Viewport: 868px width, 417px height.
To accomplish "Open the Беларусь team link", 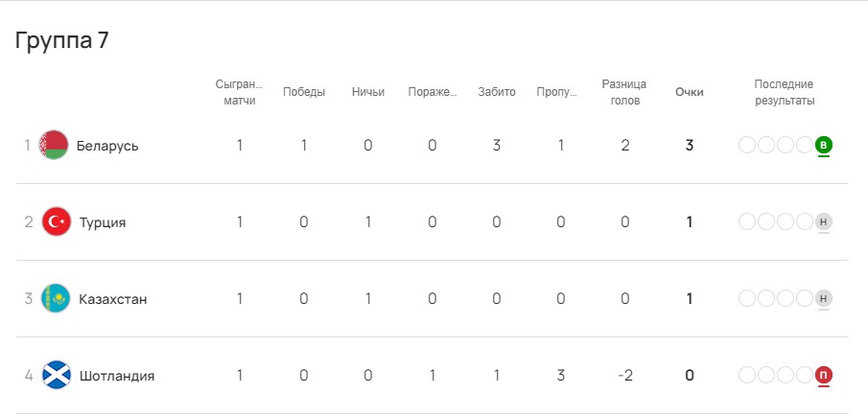I will (107, 146).
